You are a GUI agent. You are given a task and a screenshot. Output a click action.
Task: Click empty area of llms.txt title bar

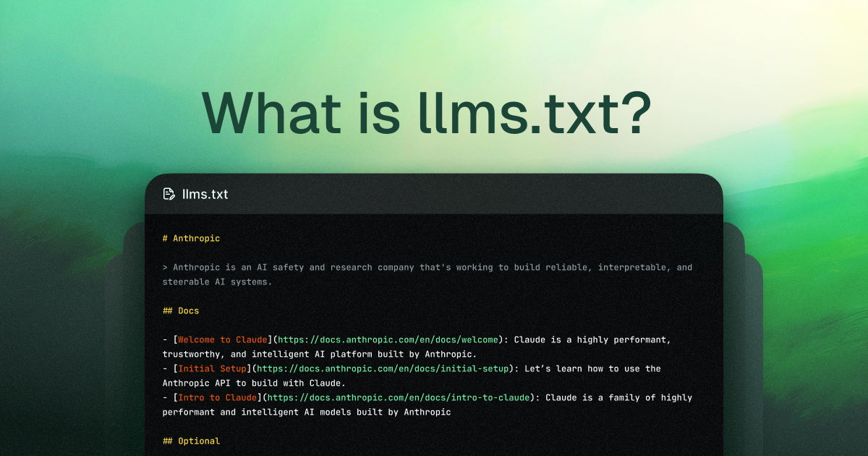click(x=470, y=194)
